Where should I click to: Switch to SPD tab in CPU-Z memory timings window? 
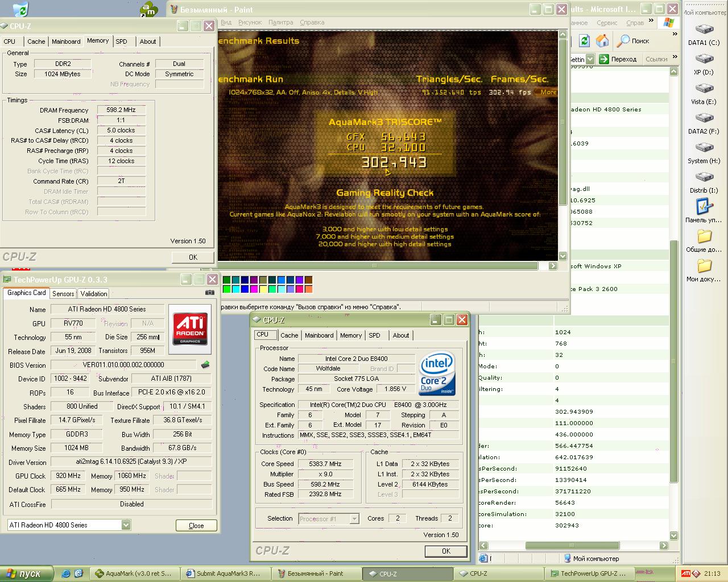click(x=122, y=41)
